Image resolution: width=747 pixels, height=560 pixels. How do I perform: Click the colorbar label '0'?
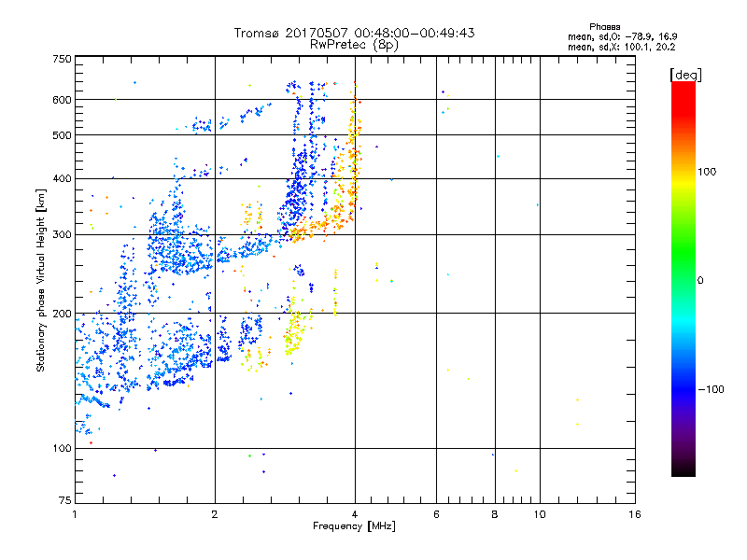[x=700, y=281]
